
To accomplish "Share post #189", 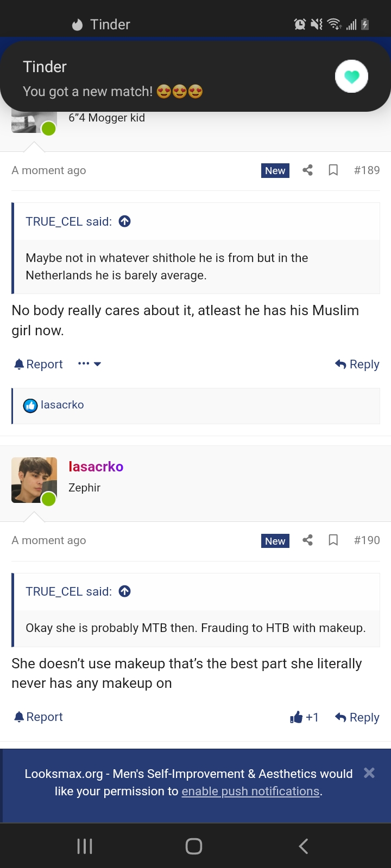I will pyautogui.click(x=307, y=170).
